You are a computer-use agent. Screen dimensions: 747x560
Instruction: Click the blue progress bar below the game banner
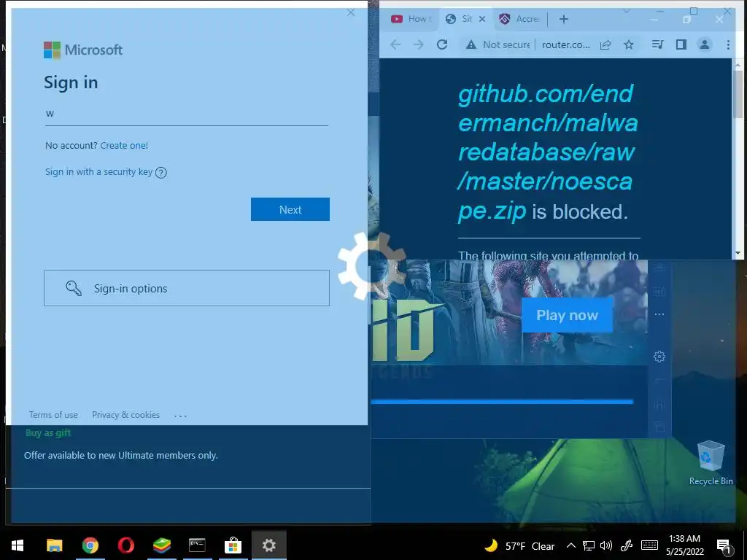502,402
